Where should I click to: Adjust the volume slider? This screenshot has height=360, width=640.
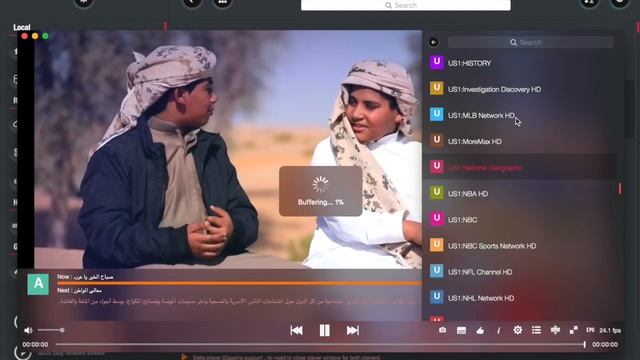(x=51, y=330)
